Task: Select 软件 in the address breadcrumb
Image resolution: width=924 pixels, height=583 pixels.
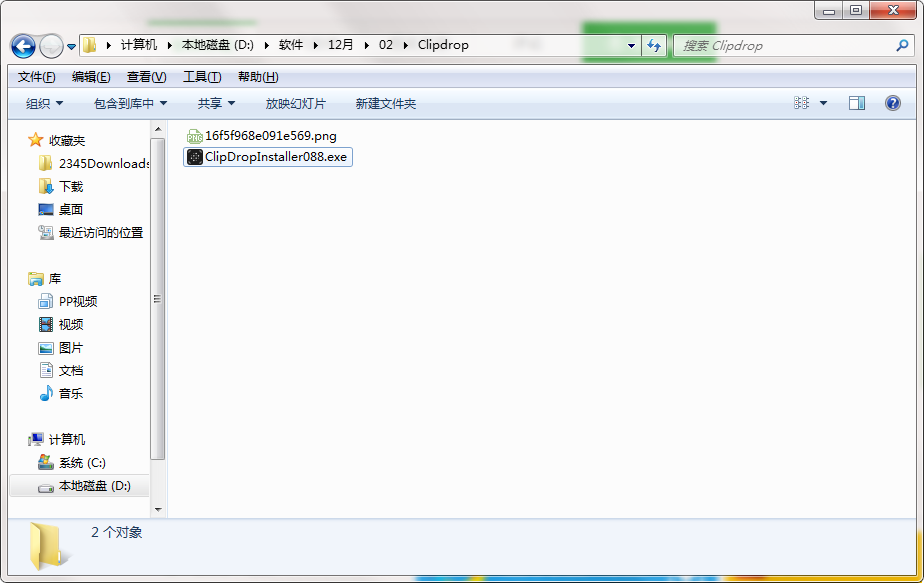Action: click(291, 45)
